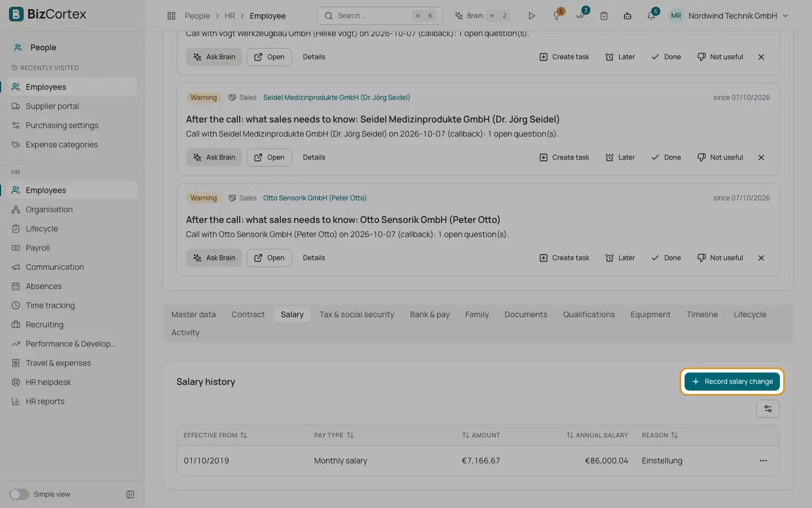This screenshot has width=812, height=508.
Task: Switch to the Contract tab
Action: point(248,314)
